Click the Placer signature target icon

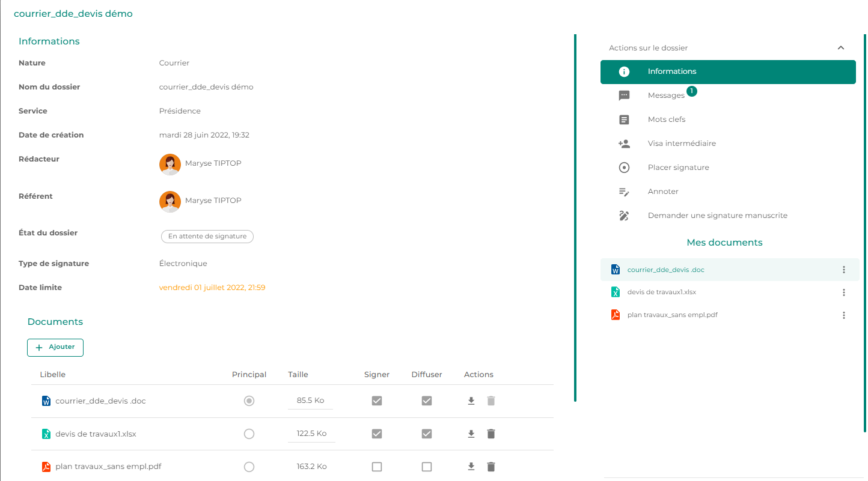(x=624, y=168)
